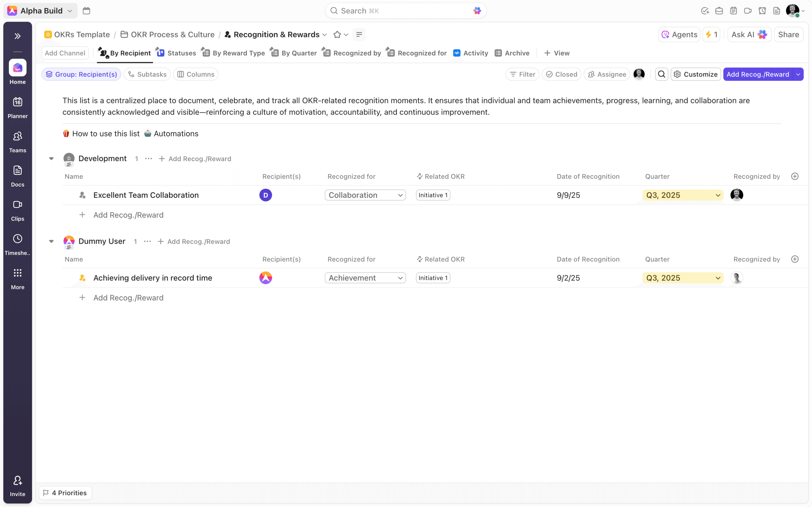Screen dimensions: 812x507
Task: Open the Planner sidebar icon
Action: click(x=17, y=102)
